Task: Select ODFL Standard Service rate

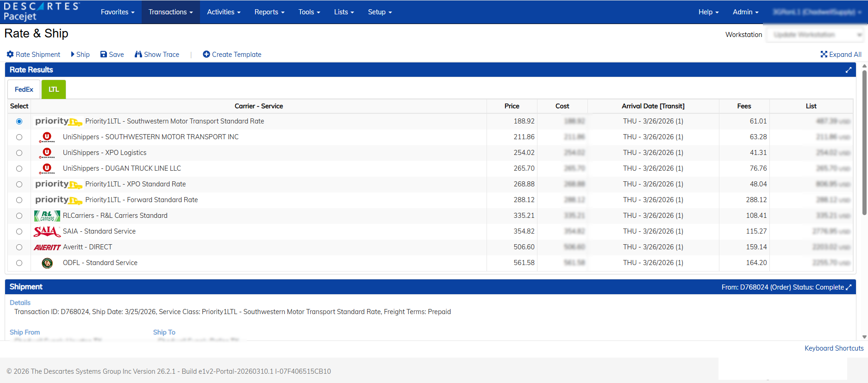Action: [19, 263]
